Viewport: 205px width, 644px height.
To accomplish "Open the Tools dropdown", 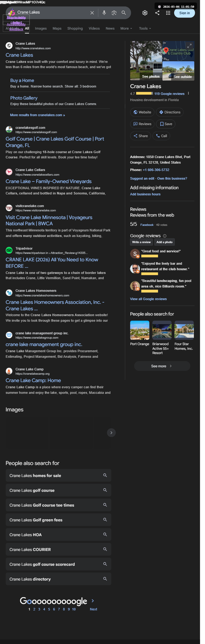I will (x=145, y=28).
